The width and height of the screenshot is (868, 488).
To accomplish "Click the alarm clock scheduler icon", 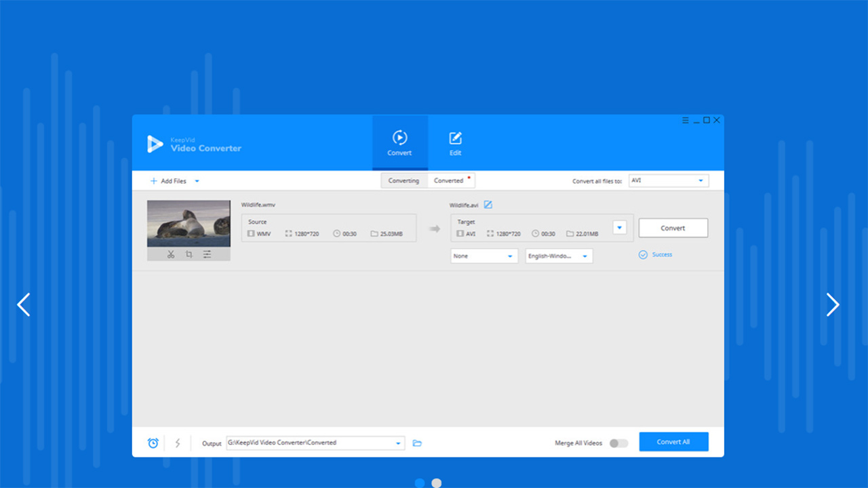I will pos(153,442).
